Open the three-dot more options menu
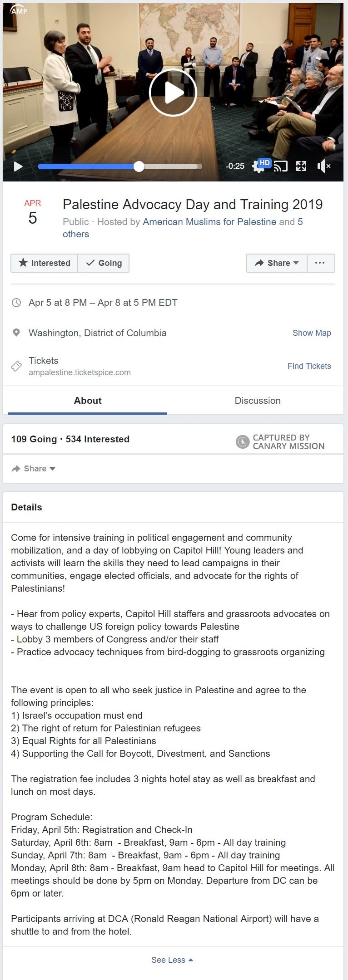The image size is (348, 980). click(x=320, y=263)
